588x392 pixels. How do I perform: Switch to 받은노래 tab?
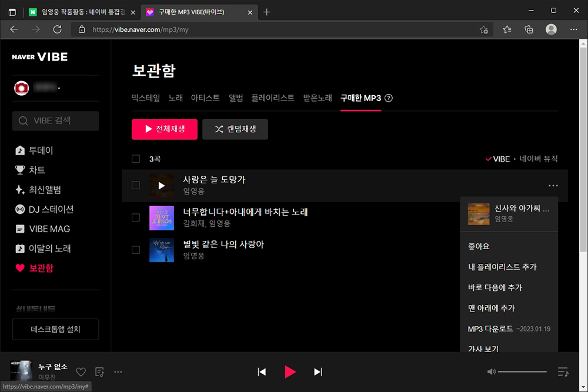[318, 98]
